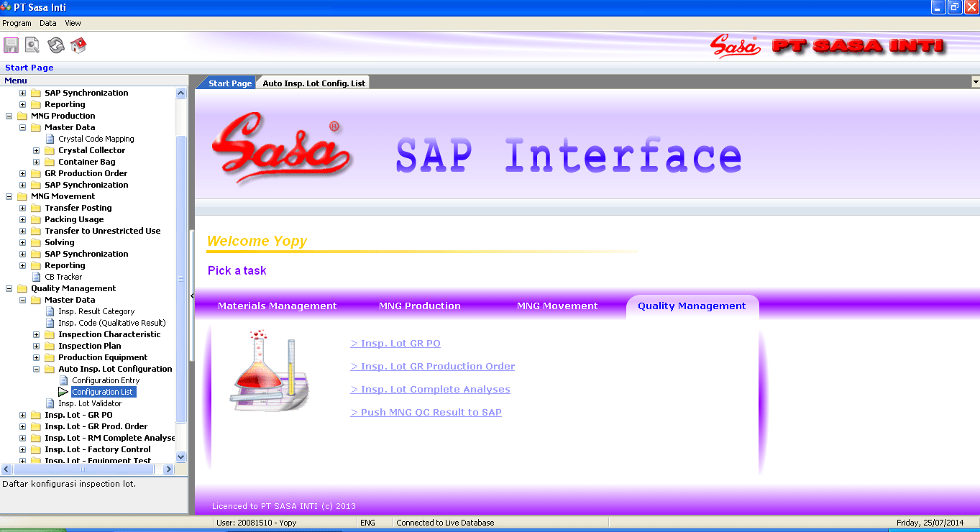980x532 pixels.
Task: Open the Push MNG QC Result to SAP link
Action: click(426, 413)
